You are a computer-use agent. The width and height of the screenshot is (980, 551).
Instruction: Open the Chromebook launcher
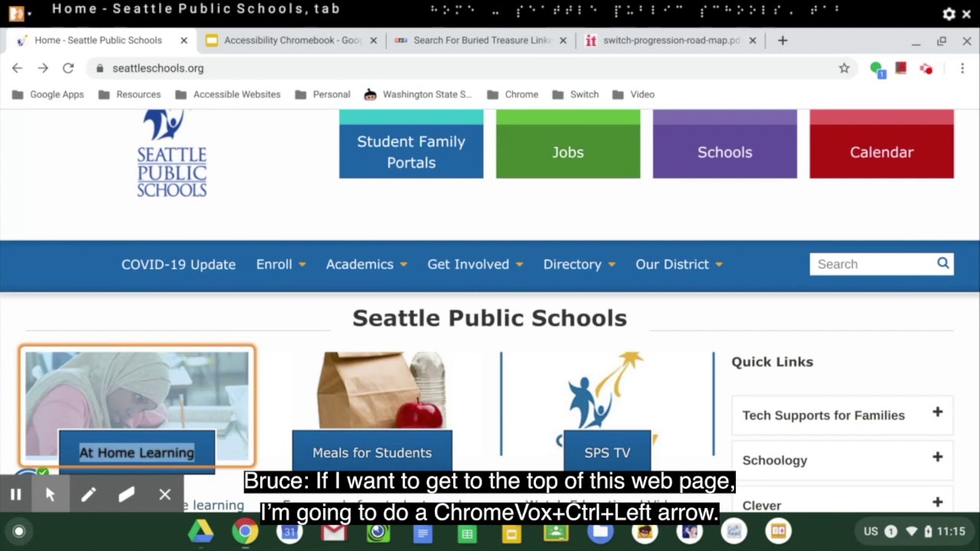coord(19,531)
